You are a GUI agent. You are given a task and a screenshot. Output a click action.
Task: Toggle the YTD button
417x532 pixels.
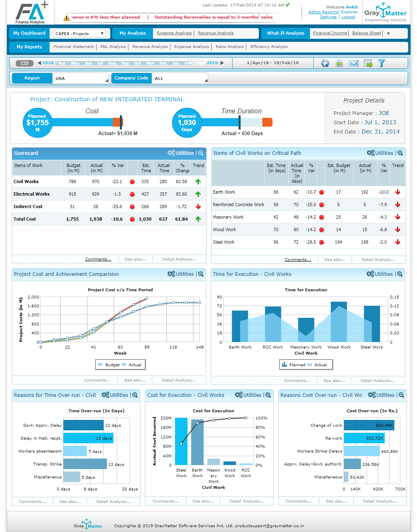[25, 63]
